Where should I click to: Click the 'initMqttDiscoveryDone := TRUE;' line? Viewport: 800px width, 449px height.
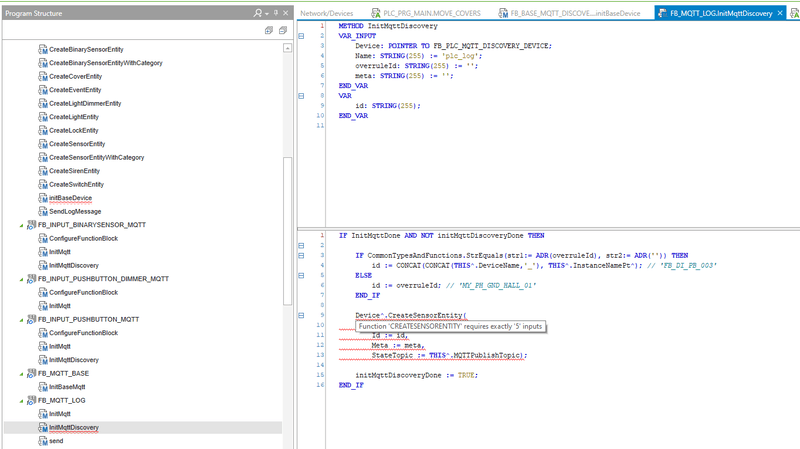coord(416,375)
